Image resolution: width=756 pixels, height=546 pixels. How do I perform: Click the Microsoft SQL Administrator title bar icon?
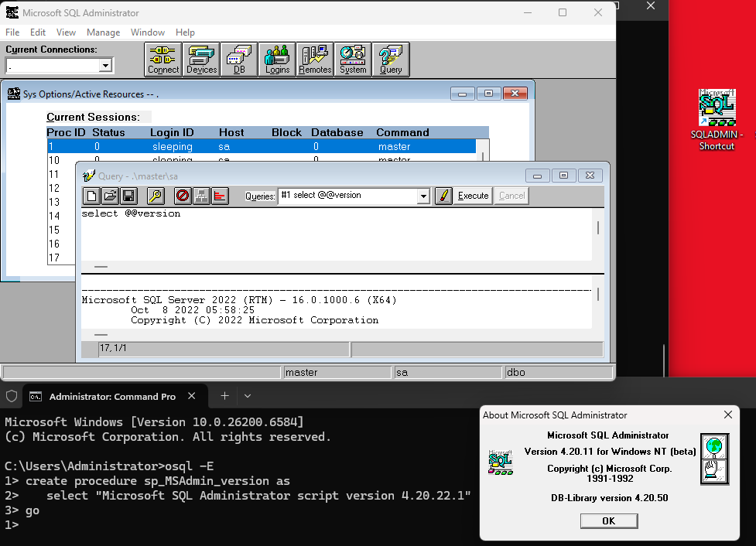point(12,12)
